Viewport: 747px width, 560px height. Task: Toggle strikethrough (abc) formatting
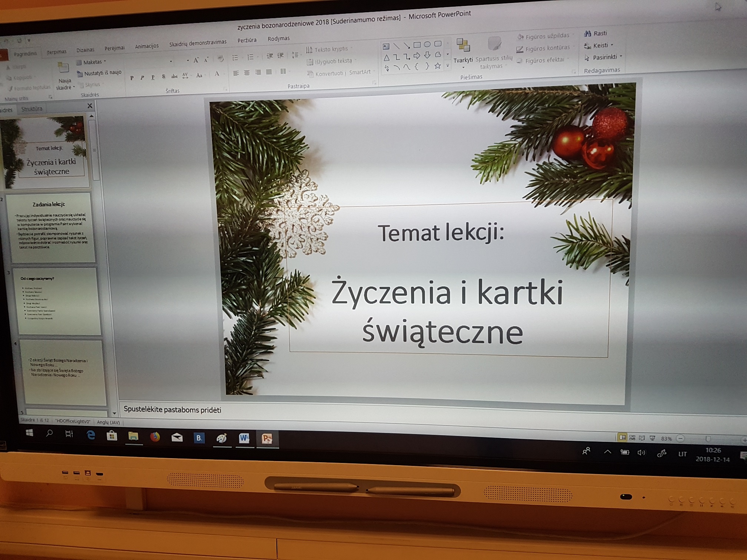tap(174, 76)
